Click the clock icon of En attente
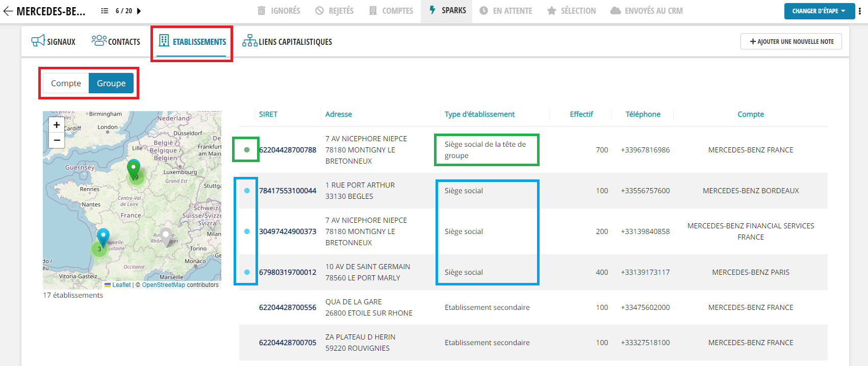868x366 pixels. click(x=483, y=11)
